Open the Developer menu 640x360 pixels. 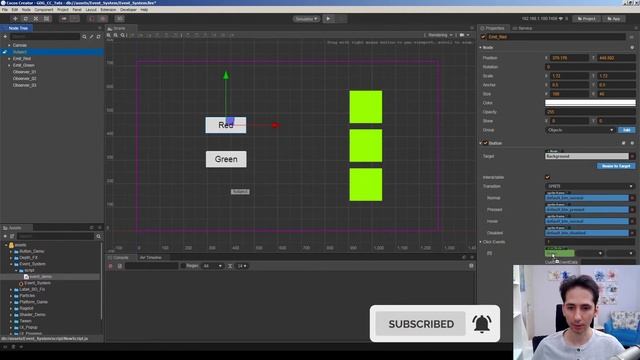coord(129,9)
